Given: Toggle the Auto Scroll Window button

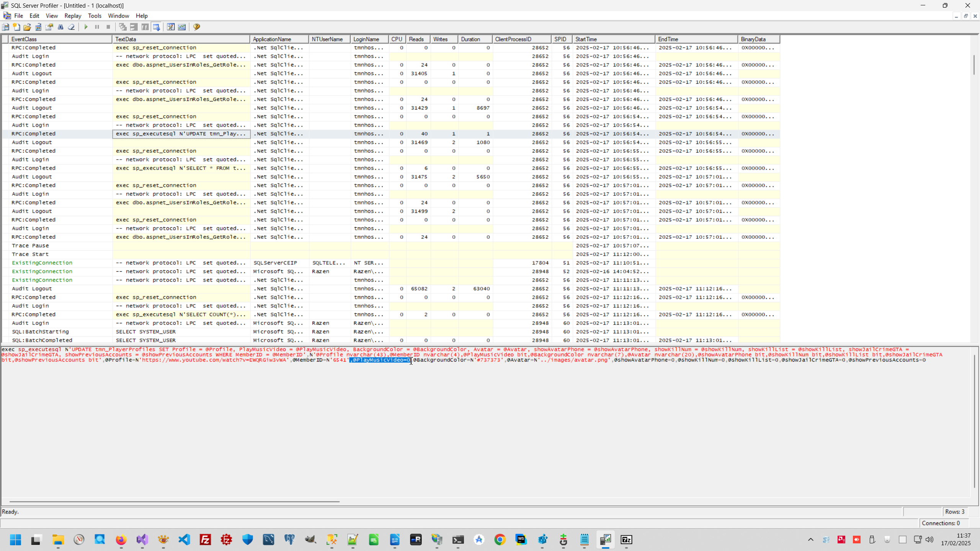Looking at the screenshot, I should tap(156, 27).
